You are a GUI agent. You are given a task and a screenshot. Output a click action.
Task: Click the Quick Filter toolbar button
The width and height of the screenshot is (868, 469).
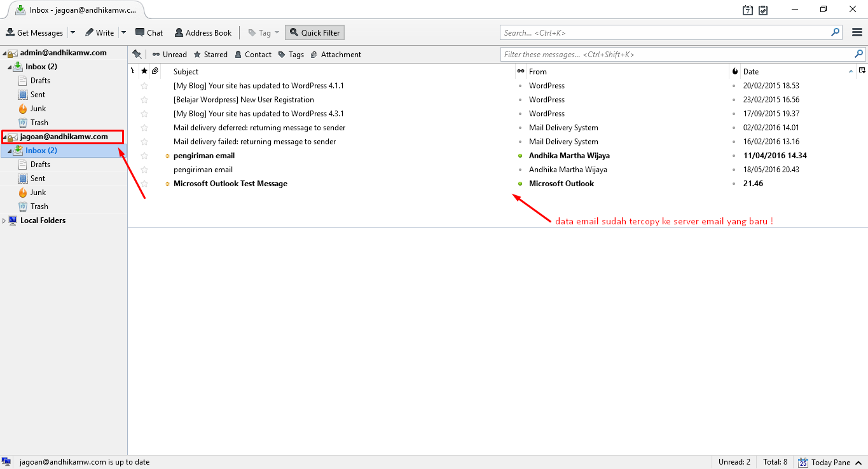point(315,32)
